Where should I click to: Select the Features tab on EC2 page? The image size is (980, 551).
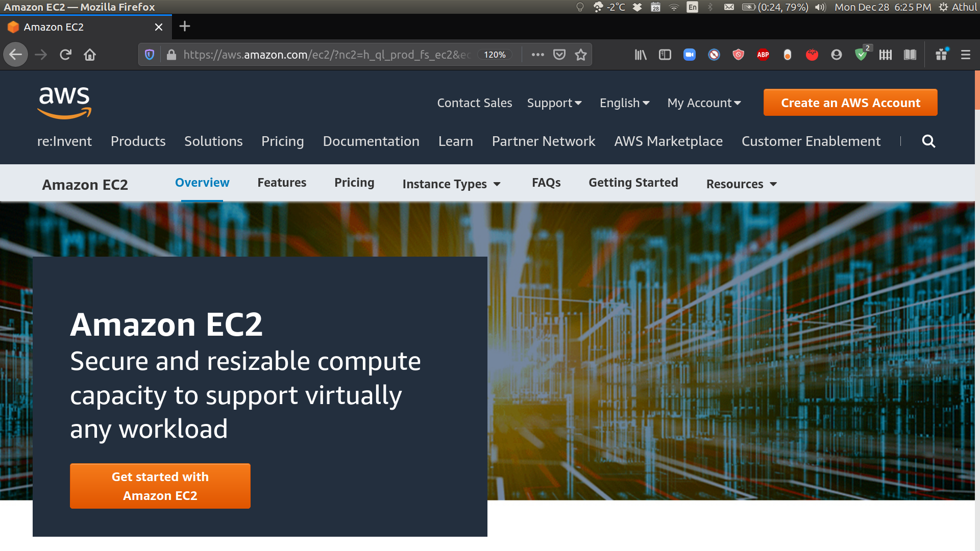point(282,182)
